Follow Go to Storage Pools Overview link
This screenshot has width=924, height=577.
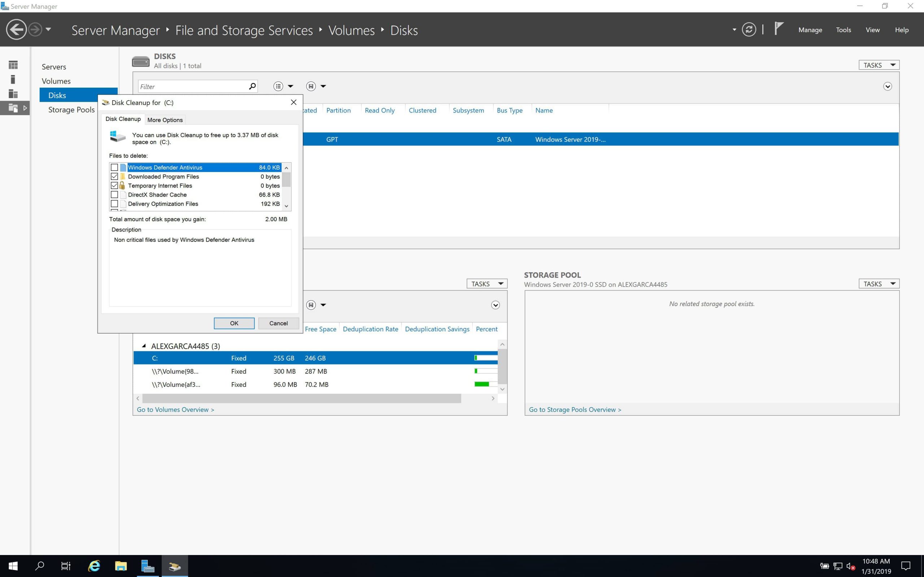pyautogui.click(x=575, y=409)
